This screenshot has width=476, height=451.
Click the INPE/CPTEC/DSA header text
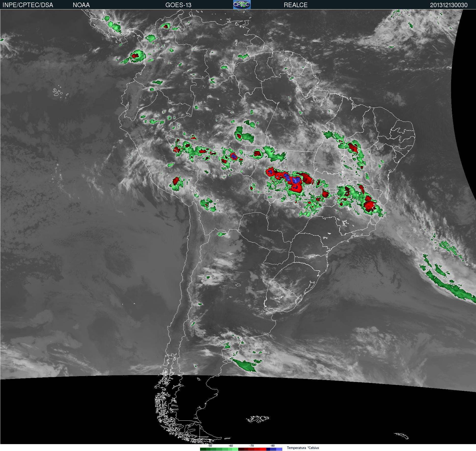pyautogui.click(x=28, y=5)
